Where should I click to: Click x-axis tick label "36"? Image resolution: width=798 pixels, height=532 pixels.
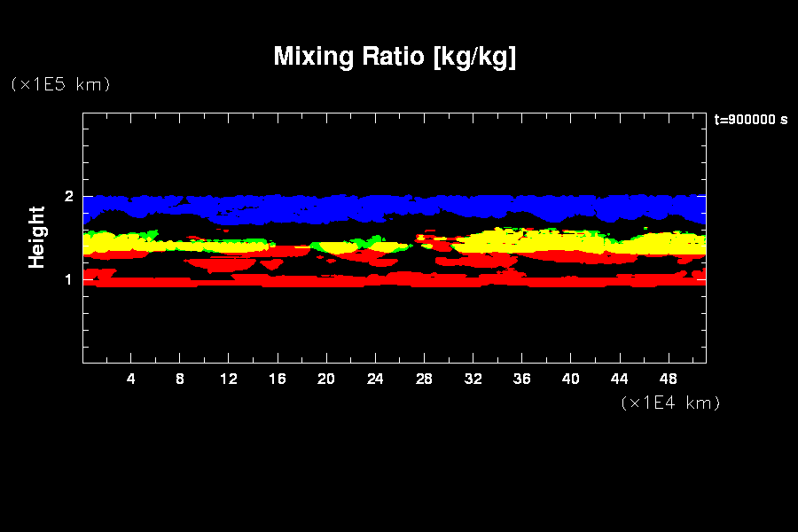521,379
